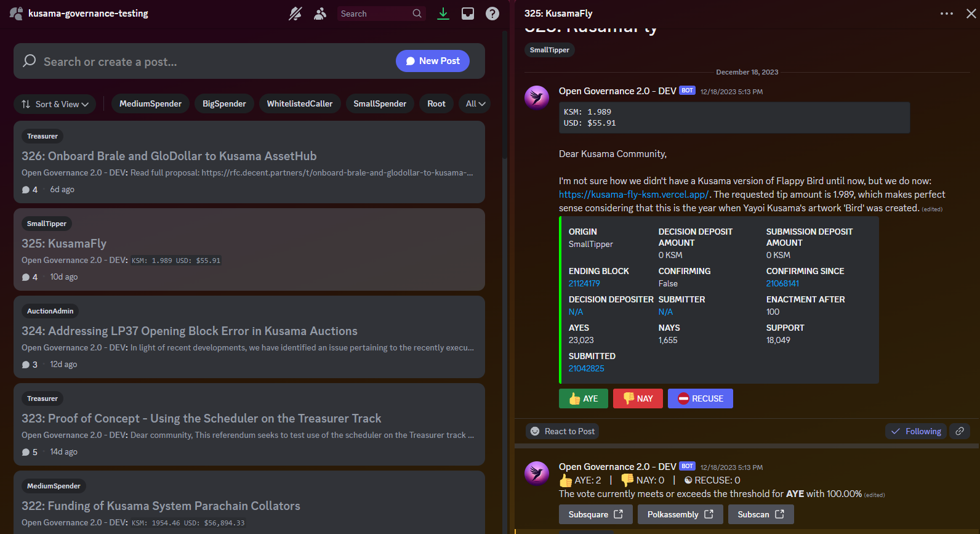980x534 pixels.
Task: Click the RECUSE button
Action: [x=701, y=398]
